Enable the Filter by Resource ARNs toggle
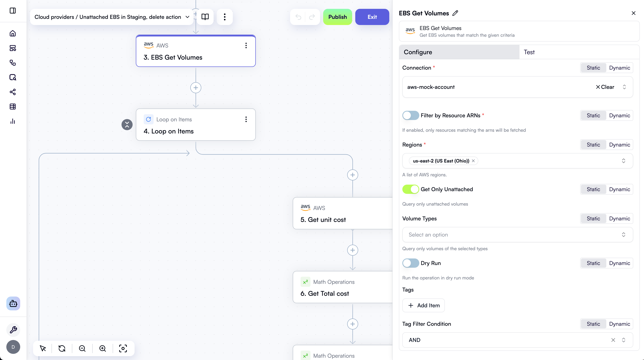 pos(410,115)
